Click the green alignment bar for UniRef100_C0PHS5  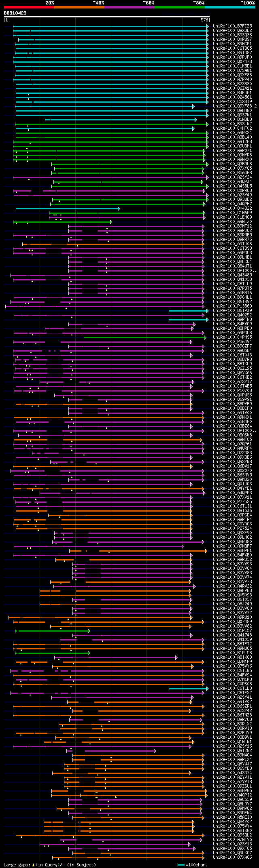point(144,337)
